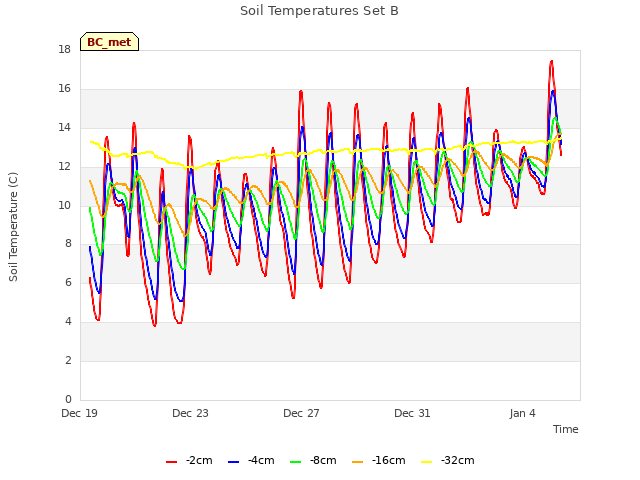Click the Dec 23 x-axis label
The image size is (640, 480).
190,413
